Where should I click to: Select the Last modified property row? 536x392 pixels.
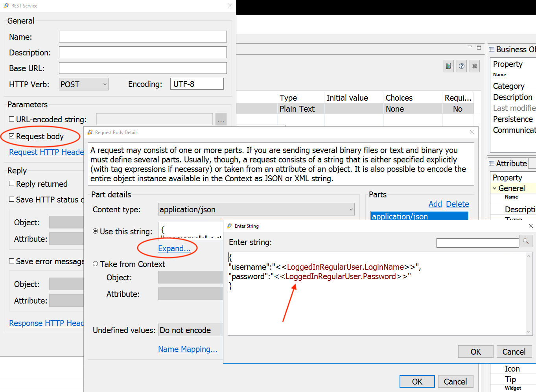[x=513, y=108]
